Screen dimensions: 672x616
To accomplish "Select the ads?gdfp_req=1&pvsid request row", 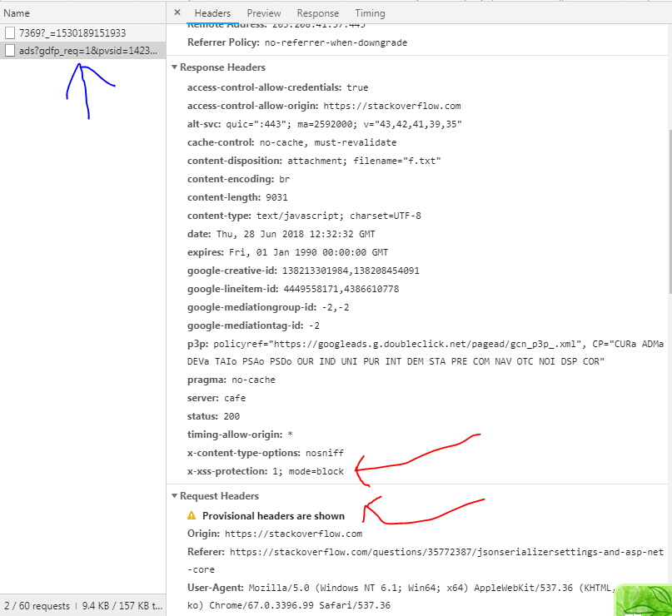I will [87, 51].
